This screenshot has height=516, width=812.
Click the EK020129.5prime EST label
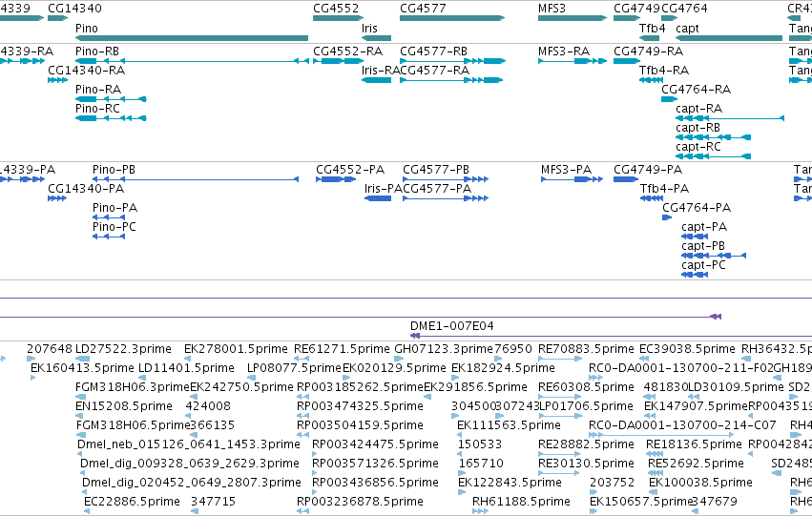point(394,367)
